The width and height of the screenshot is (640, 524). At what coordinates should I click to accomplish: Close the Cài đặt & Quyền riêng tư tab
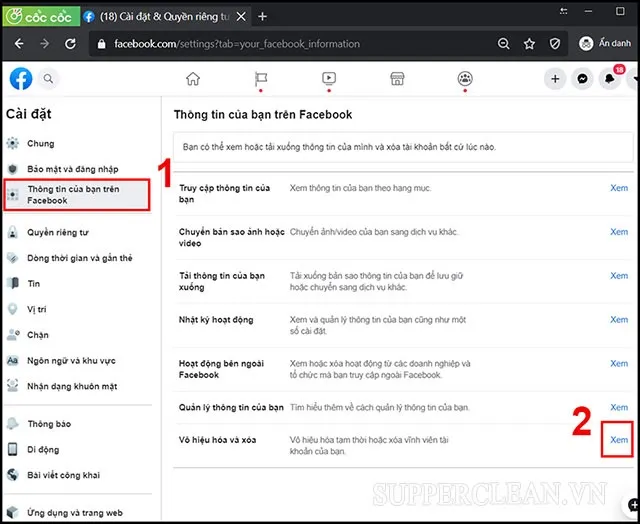pos(241,17)
